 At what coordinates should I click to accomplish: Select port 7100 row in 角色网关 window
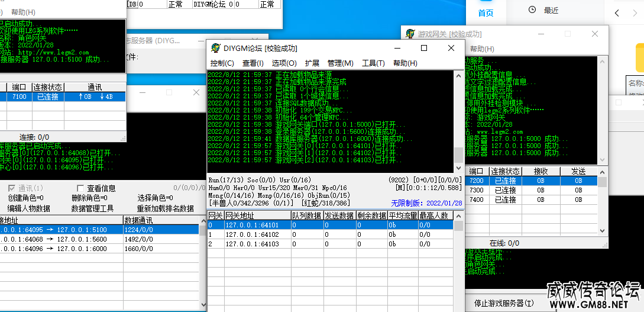click(x=63, y=97)
